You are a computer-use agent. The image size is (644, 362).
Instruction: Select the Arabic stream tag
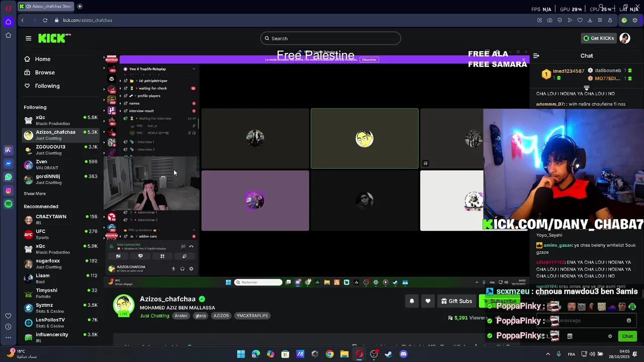(181, 316)
